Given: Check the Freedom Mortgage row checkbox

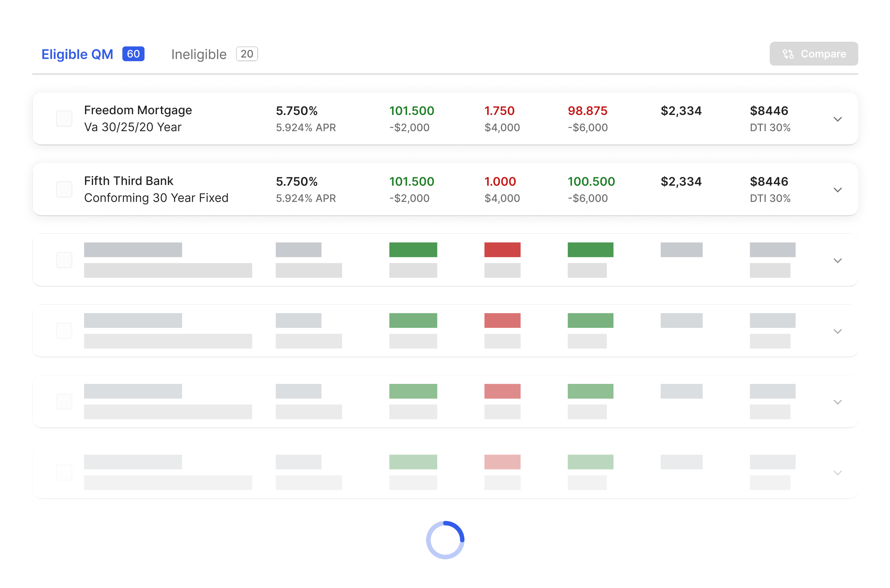Looking at the screenshot, I should coord(64,119).
